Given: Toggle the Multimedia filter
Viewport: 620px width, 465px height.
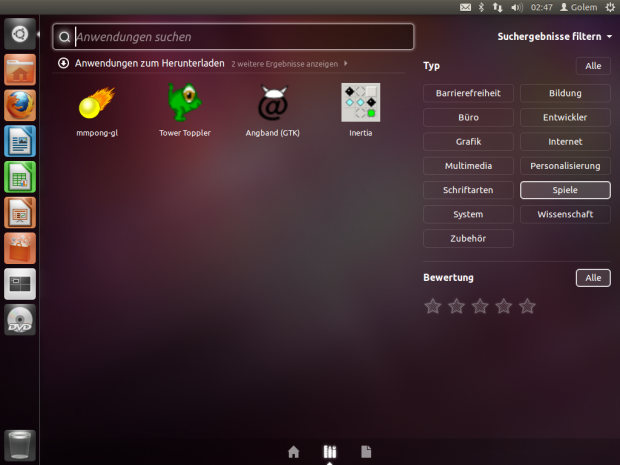Looking at the screenshot, I should (x=468, y=166).
